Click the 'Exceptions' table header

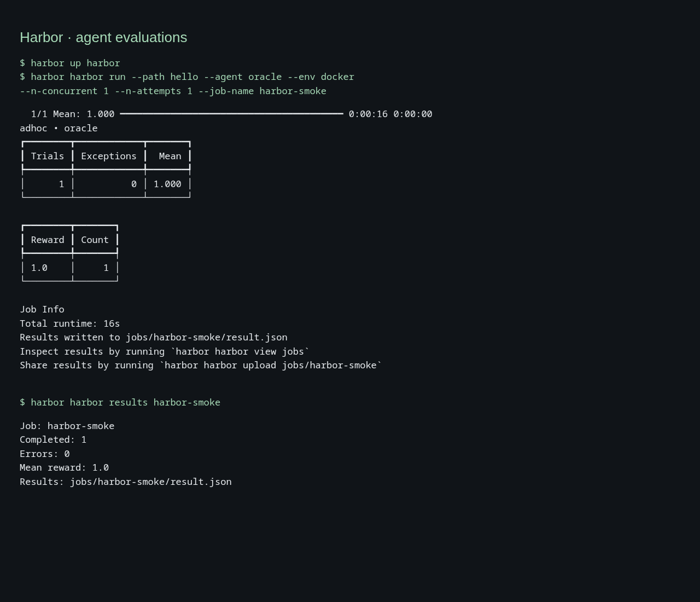(109, 156)
